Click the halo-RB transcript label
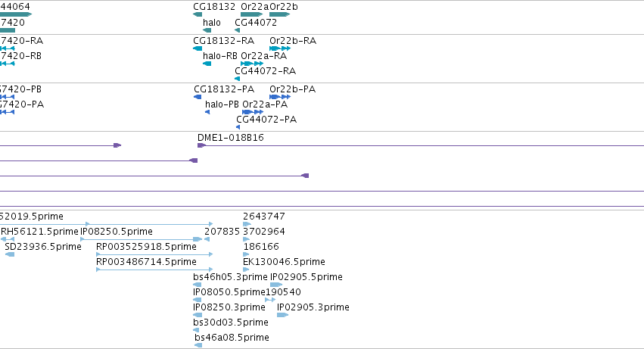The image size is (644, 349). coord(220,56)
